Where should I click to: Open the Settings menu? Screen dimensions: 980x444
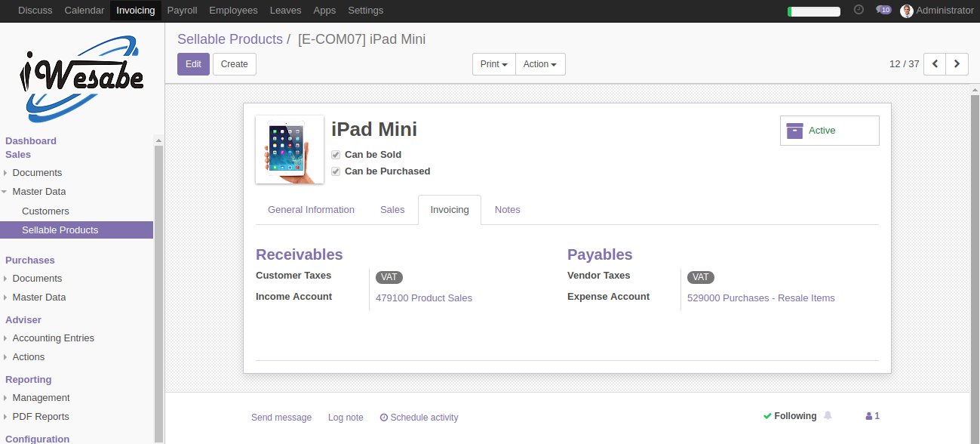point(366,11)
